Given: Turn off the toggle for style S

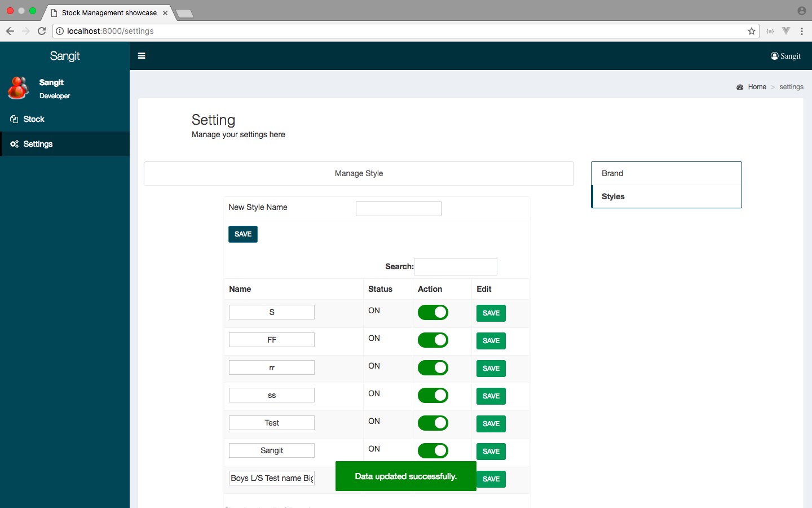Looking at the screenshot, I should point(433,313).
